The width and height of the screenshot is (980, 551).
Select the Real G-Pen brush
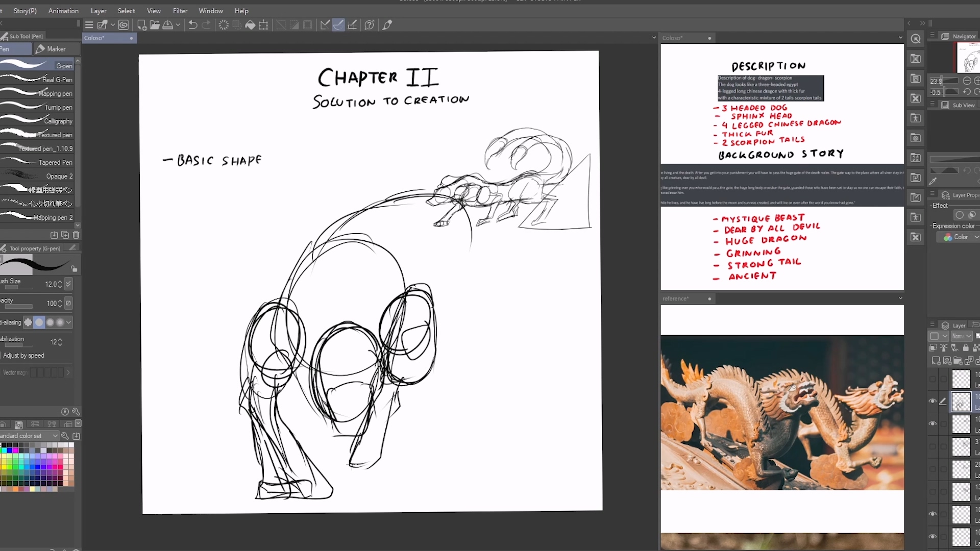coord(37,80)
